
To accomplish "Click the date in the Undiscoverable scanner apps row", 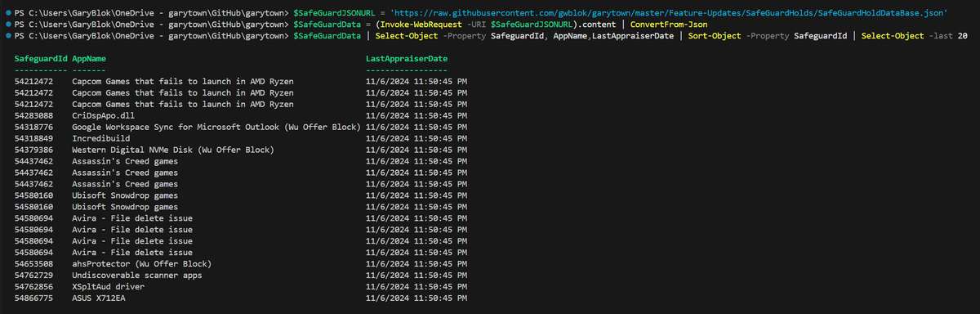I will (x=417, y=276).
